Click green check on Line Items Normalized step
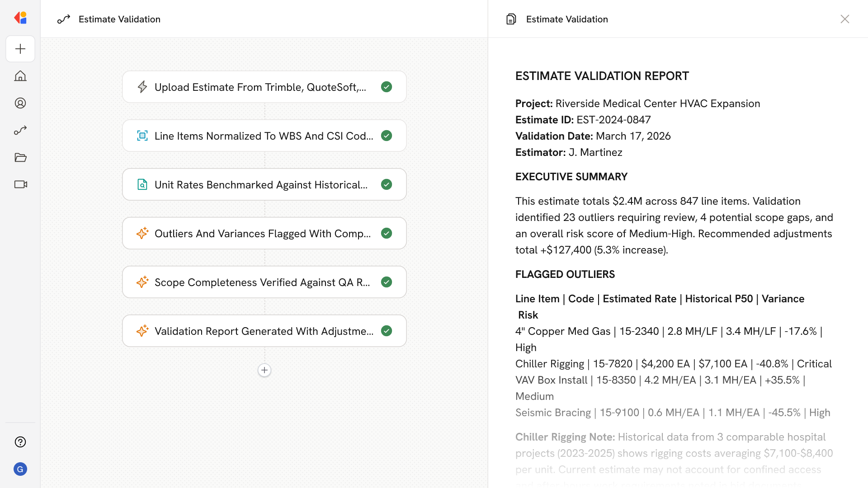 point(387,136)
